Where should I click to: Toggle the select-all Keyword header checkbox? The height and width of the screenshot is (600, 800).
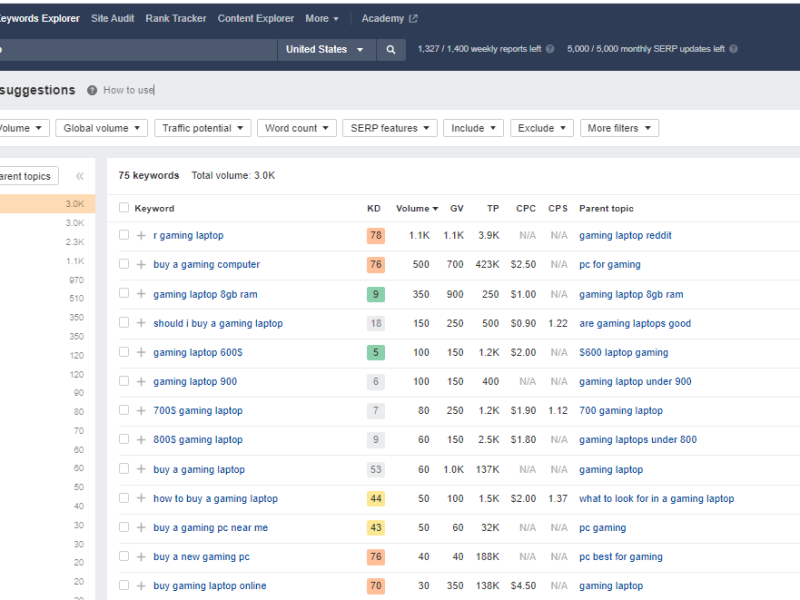click(x=124, y=208)
